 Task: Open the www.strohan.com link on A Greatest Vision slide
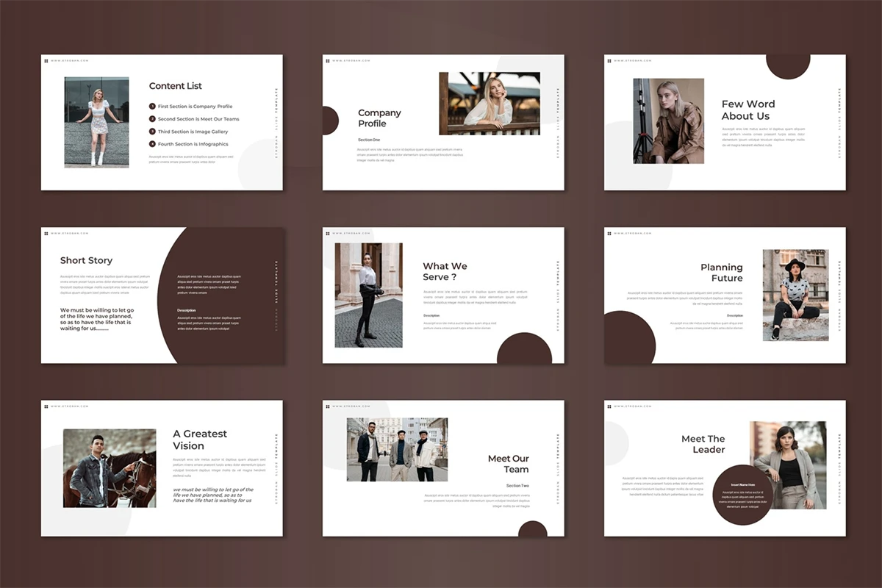(x=70, y=406)
